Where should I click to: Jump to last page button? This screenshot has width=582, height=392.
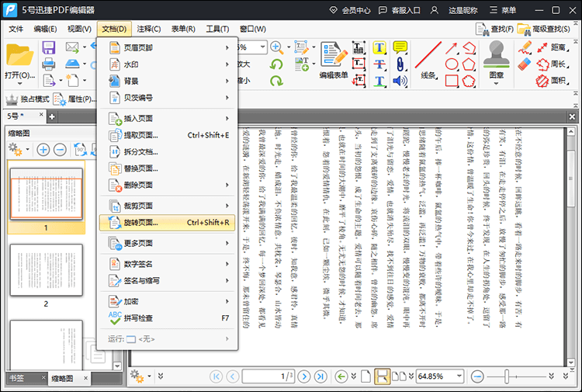click(x=320, y=376)
